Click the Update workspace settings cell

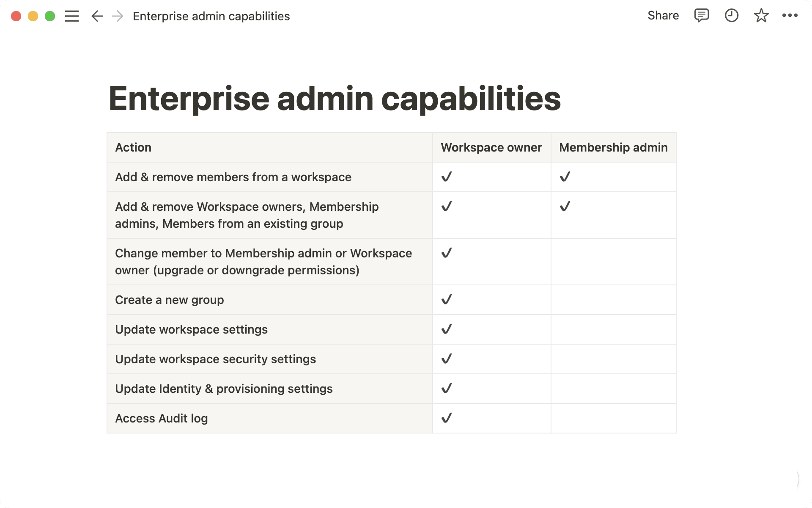[x=191, y=329]
